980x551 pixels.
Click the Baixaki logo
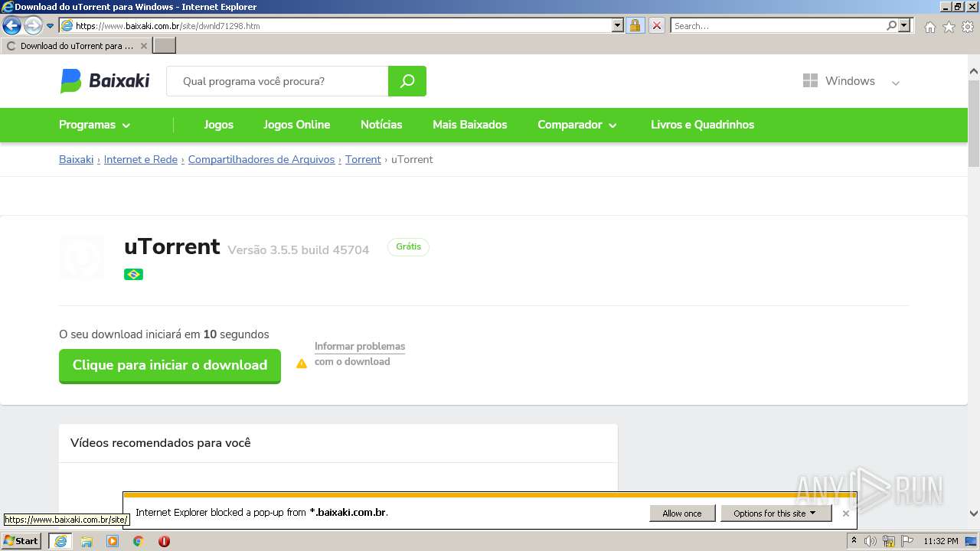pyautogui.click(x=105, y=81)
